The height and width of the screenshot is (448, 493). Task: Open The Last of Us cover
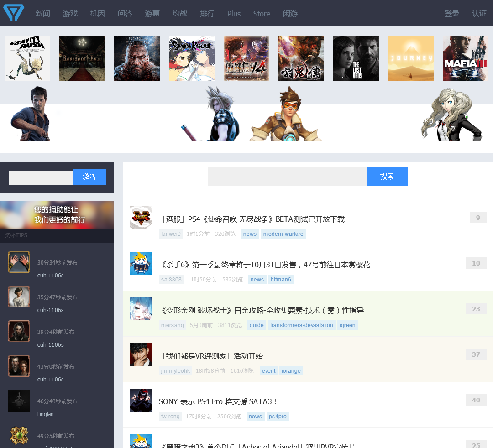tap(356, 58)
